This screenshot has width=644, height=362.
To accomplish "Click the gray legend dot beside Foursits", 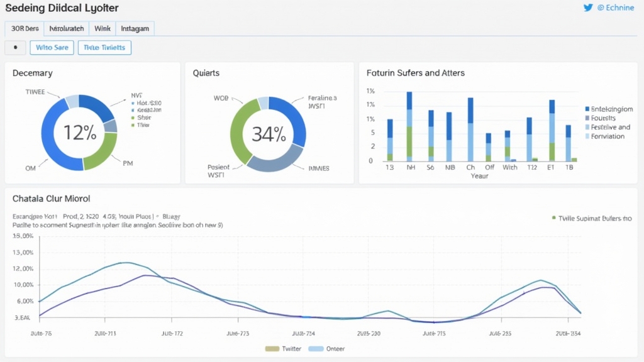I will 588,118.
